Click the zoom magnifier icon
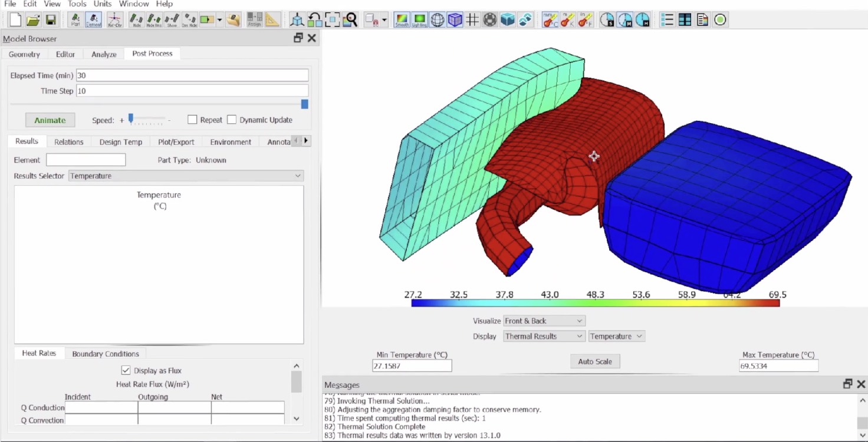Image resolution: width=868 pixels, height=442 pixels. 350,20
